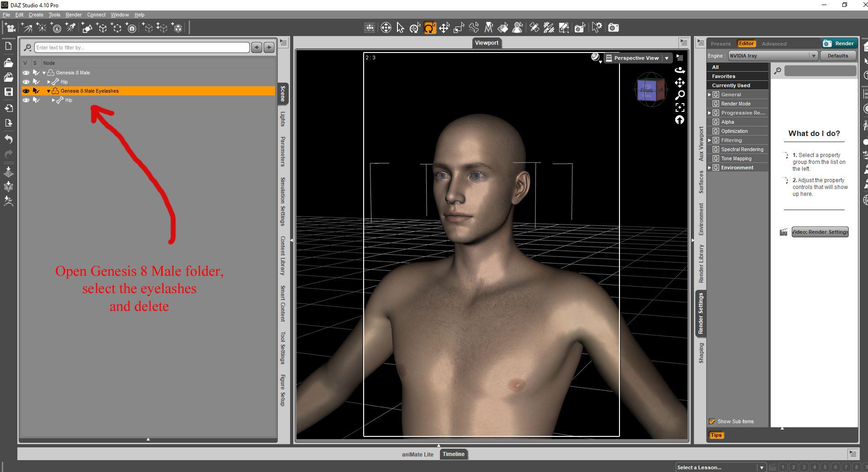Click the viewport reset view arrow icon
The width and height of the screenshot is (868, 472).
click(680, 120)
